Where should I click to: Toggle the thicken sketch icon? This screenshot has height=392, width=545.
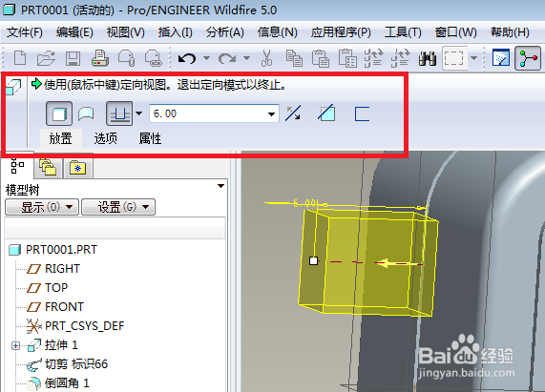click(362, 113)
